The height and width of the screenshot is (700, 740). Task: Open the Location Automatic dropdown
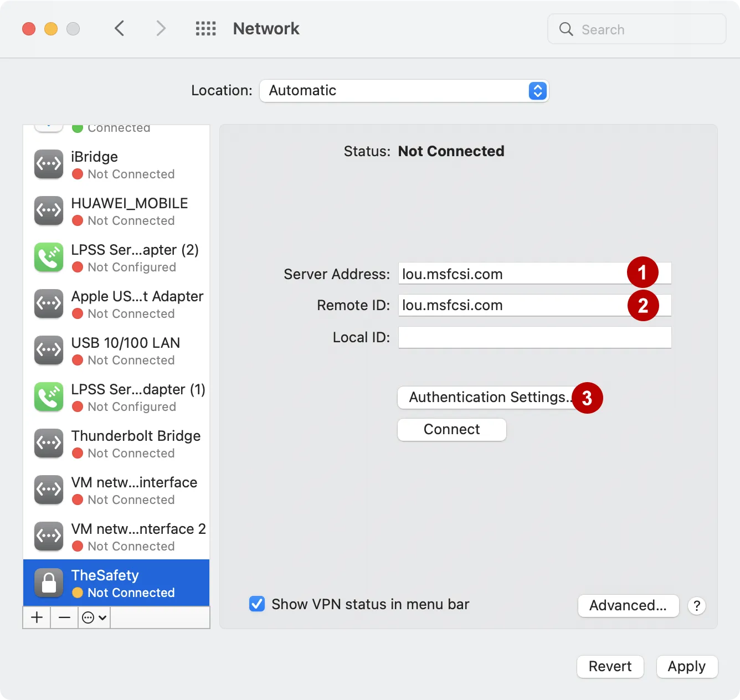point(404,91)
